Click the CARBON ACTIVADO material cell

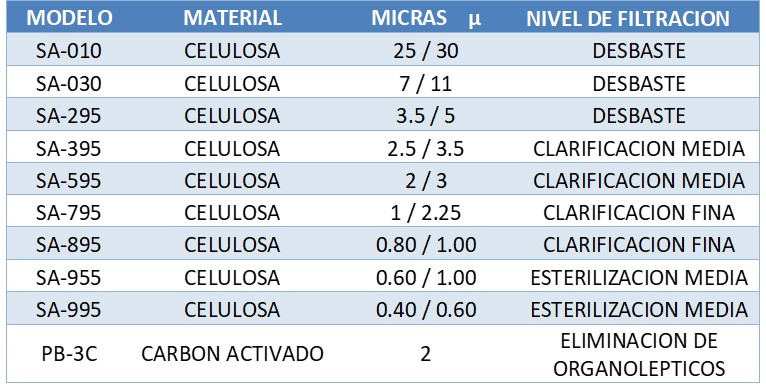(233, 354)
